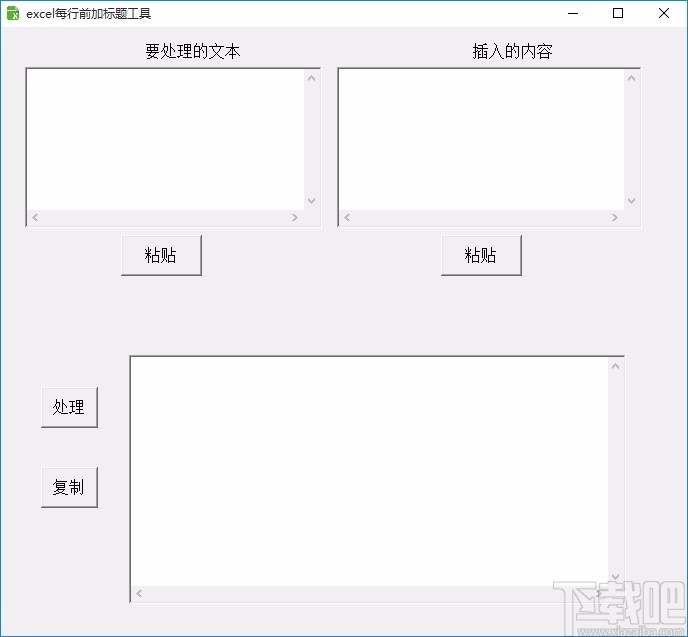688x637 pixels.
Task: Minimize the excel每行前加标题工具 window
Action: (x=573, y=14)
